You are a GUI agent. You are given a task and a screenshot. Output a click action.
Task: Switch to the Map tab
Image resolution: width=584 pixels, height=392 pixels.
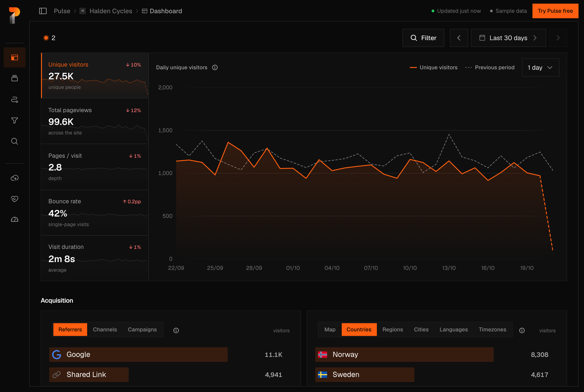point(330,330)
